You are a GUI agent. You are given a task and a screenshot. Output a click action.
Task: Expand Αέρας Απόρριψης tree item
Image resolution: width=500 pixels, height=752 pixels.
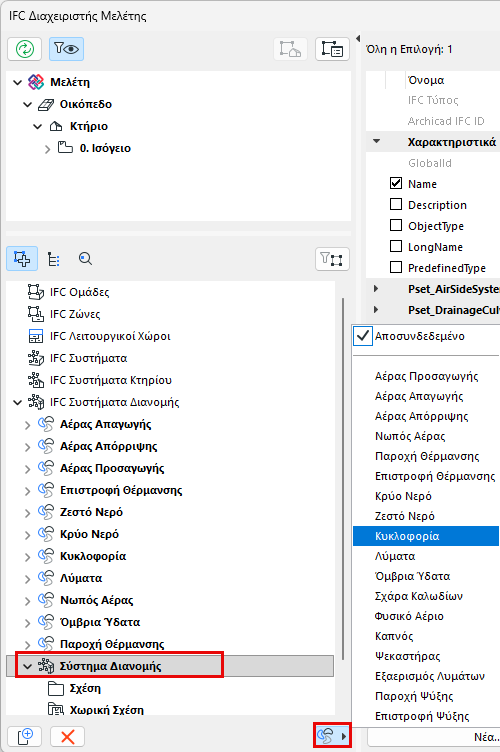pos(27,447)
